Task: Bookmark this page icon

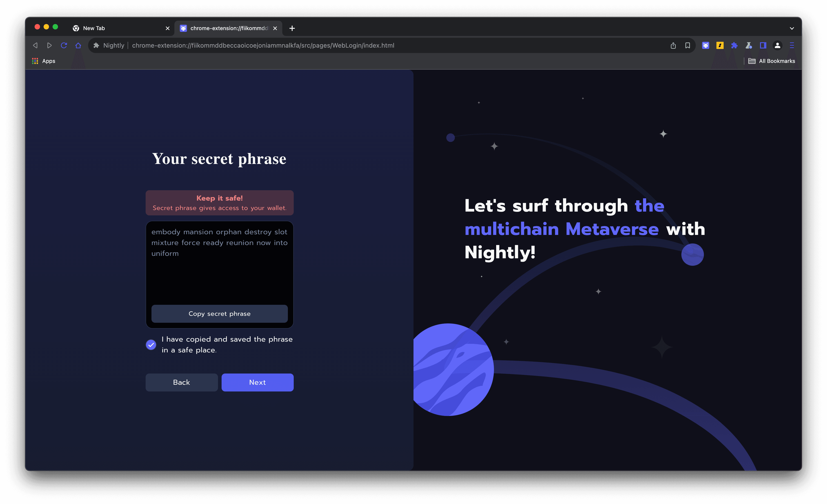Action: coord(687,45)
